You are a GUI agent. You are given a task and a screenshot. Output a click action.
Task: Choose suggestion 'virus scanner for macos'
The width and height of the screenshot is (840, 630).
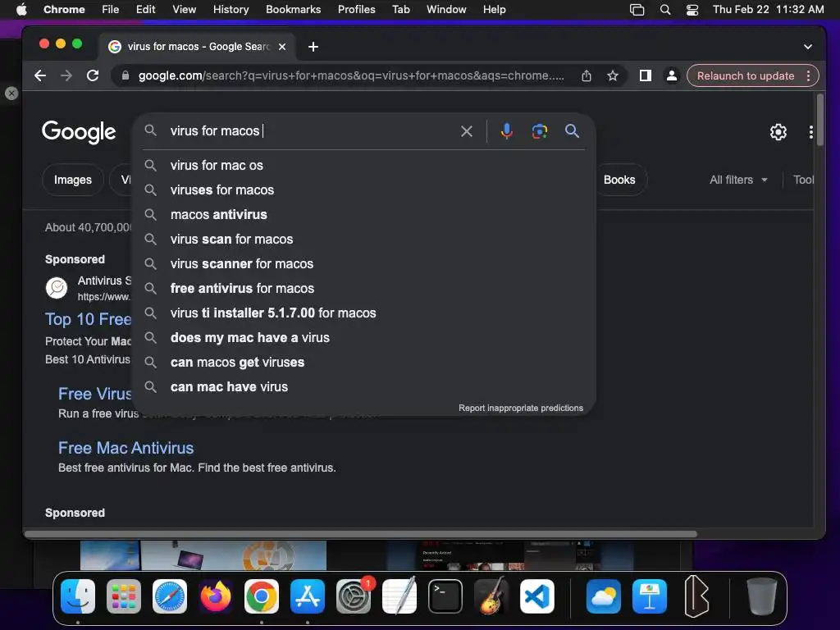pos(364,264)
